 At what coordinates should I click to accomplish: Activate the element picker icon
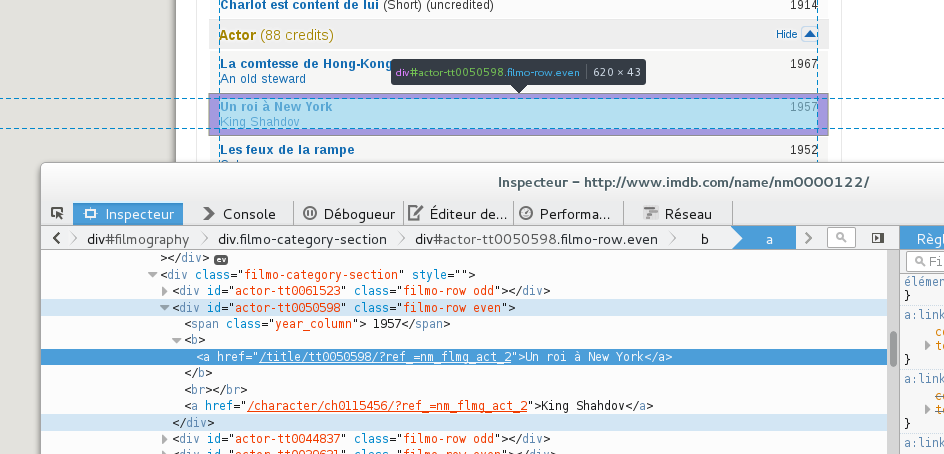(x=57, y=213)
